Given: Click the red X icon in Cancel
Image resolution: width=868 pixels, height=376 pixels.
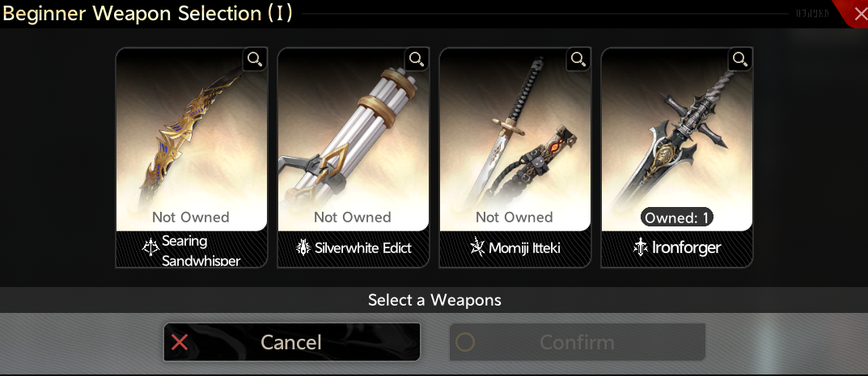Looking at the screenshot, I should (x=180, y=342).
